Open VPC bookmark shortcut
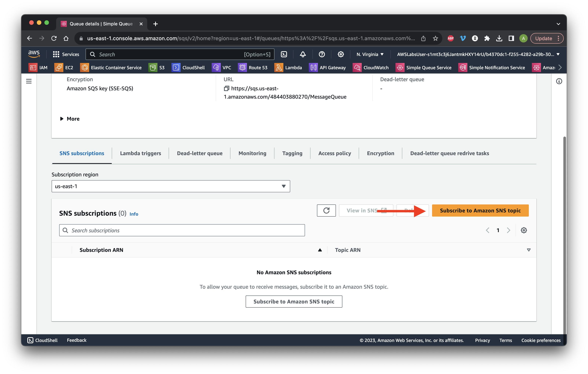This screenshot has width=588, height=374. [x=222, y=68]
